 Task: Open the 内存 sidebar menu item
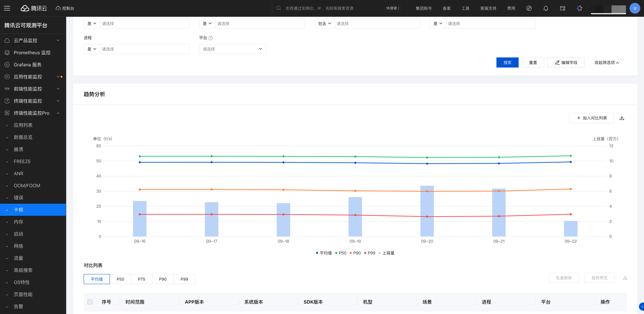pyautogui.click(x=18, y=222)
